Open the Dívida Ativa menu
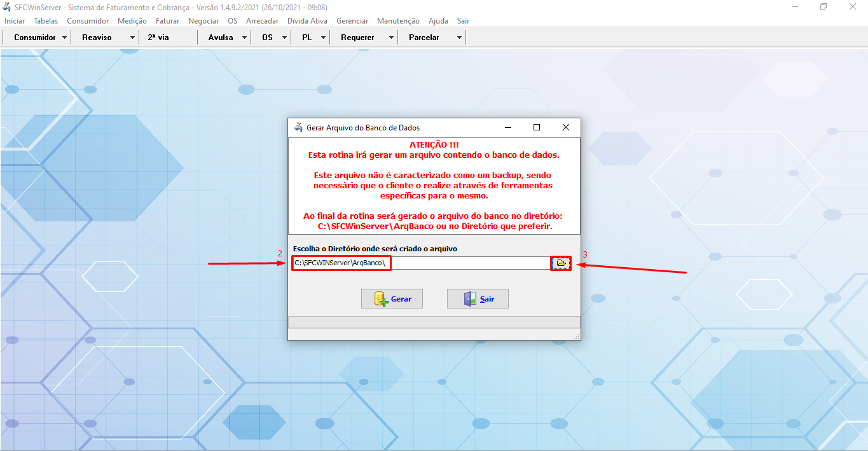868x451 pixels. 307,21
